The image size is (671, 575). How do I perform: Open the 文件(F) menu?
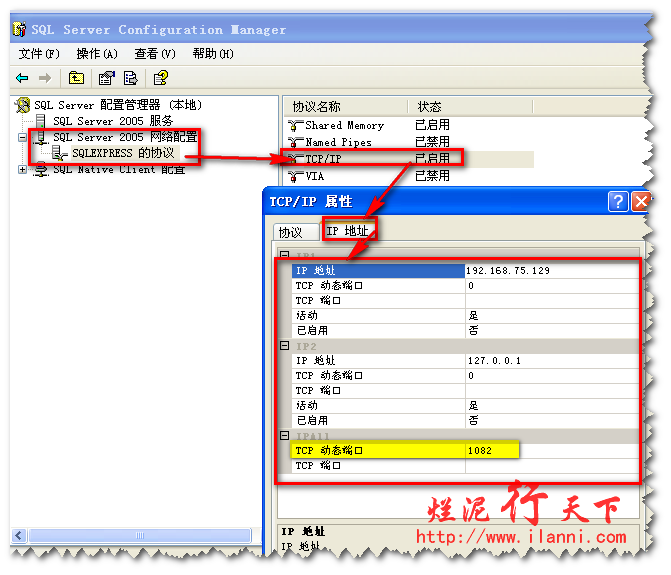(x=39, y=54)
